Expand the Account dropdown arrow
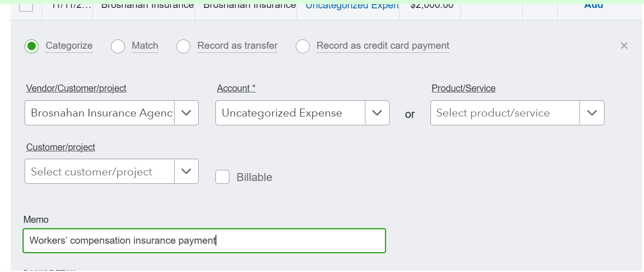Image resolution: width=644 pixels, height=272 pixels. click(x=377, y=113)
